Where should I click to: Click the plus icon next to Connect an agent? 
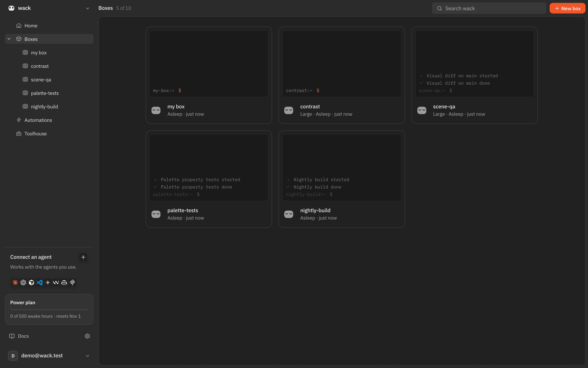tap(83, 257)
